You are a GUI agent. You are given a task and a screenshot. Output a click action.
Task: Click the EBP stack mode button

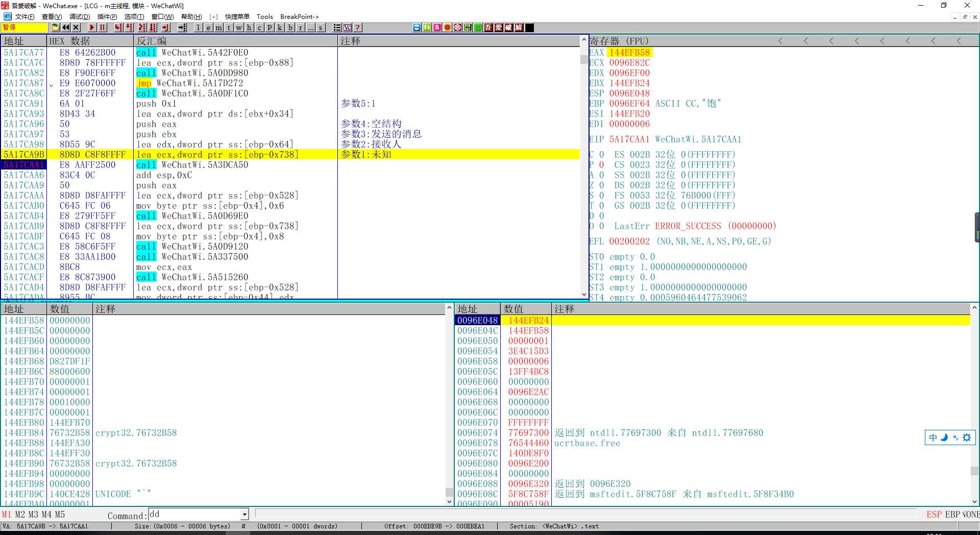click(953, 515)
